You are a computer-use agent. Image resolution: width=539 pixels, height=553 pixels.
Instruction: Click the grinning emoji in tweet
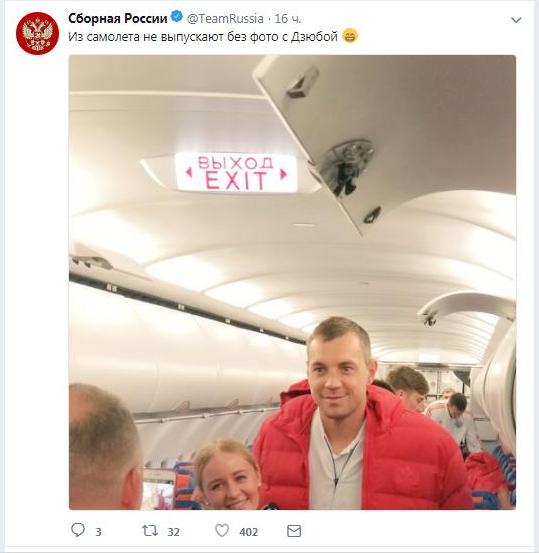[x=350, y=36]
